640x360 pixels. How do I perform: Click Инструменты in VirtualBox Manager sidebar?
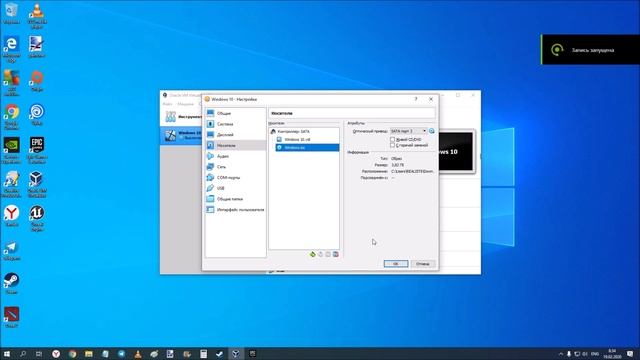point(182,117)
